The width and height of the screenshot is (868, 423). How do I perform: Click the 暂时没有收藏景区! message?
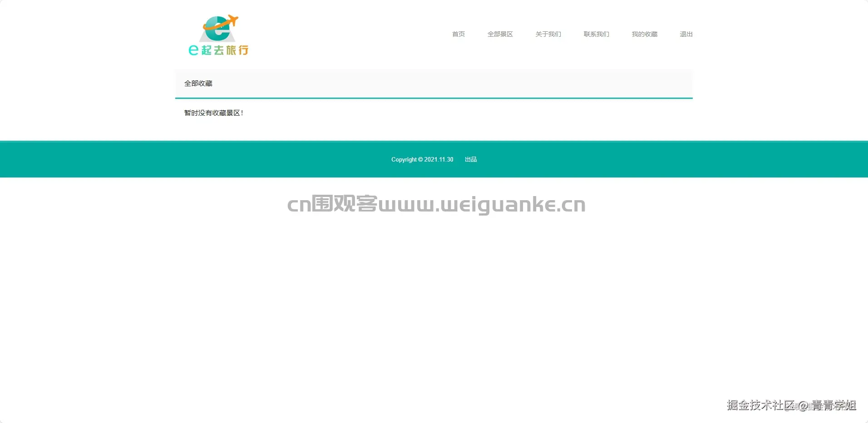tap(214, 113)
